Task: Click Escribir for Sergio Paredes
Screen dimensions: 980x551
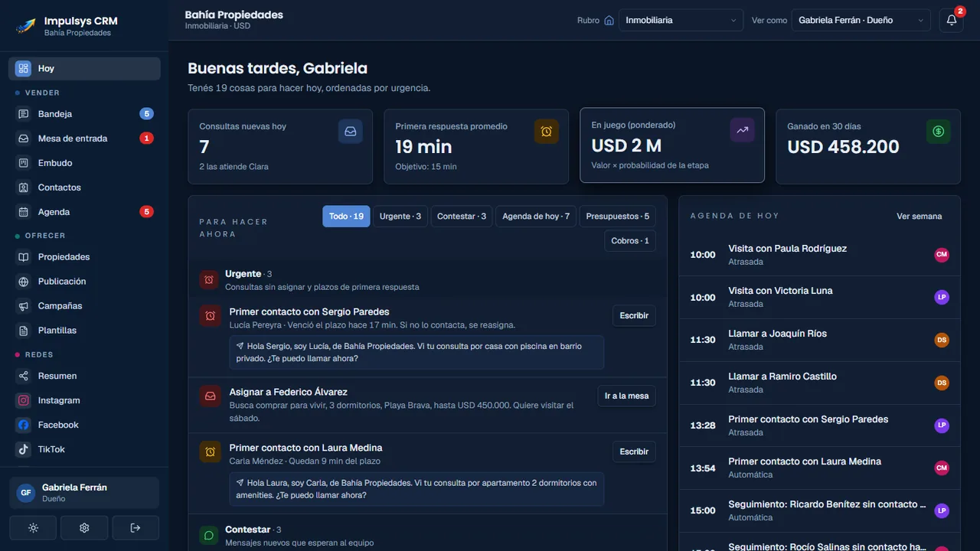Action: [634, 316]
